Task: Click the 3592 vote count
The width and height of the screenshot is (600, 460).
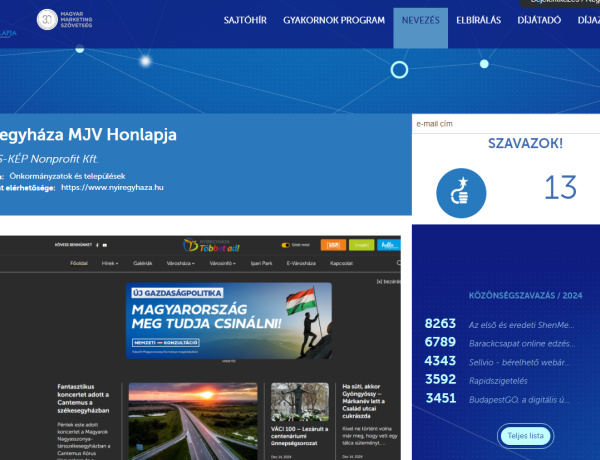Action: pos(440,379)
